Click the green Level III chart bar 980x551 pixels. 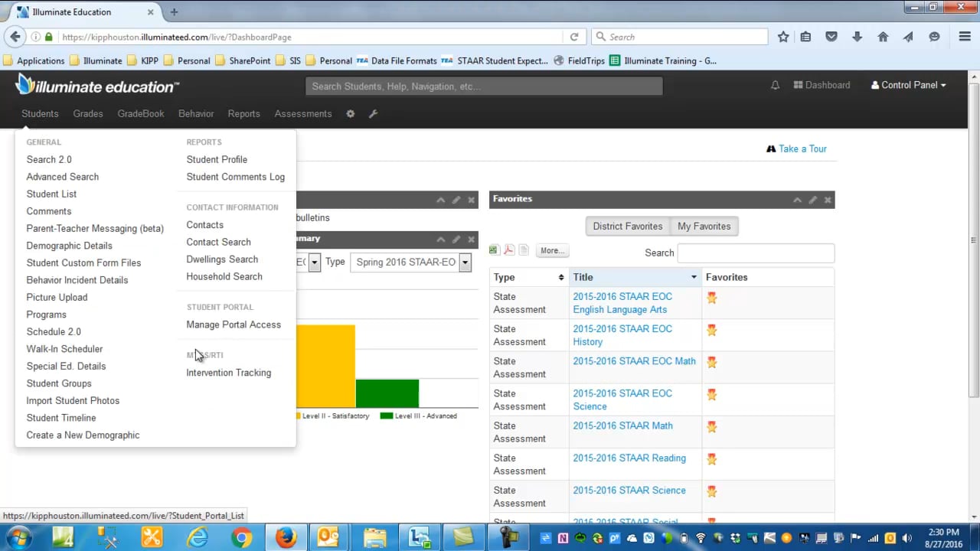tap(387, 393)
